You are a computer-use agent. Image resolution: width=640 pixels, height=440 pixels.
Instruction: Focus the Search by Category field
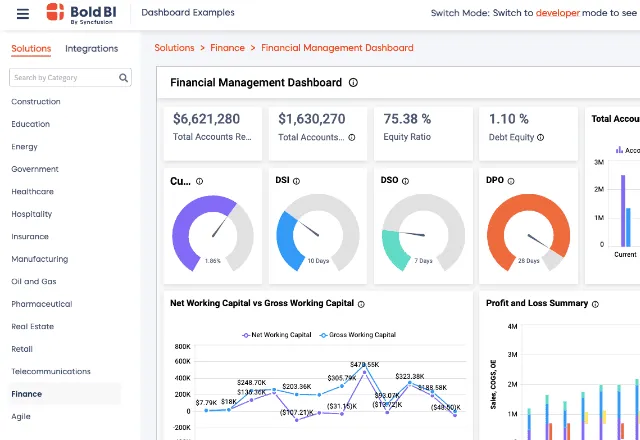62,77
